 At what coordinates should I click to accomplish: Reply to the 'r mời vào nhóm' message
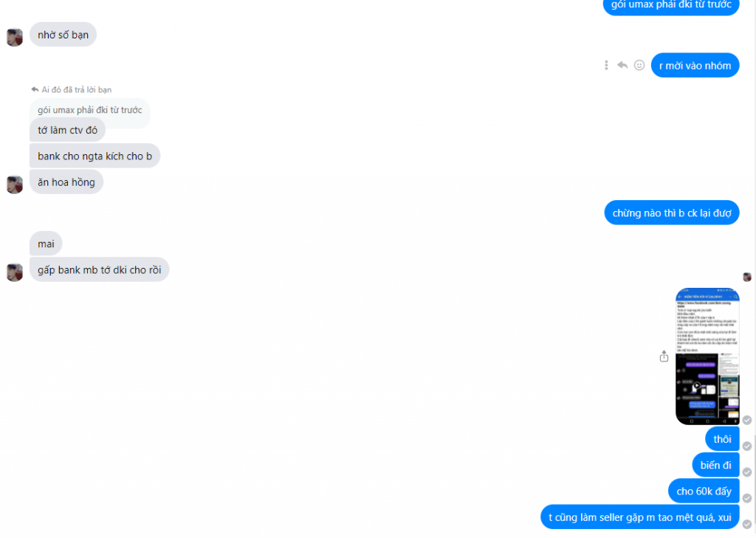[622, 65]
